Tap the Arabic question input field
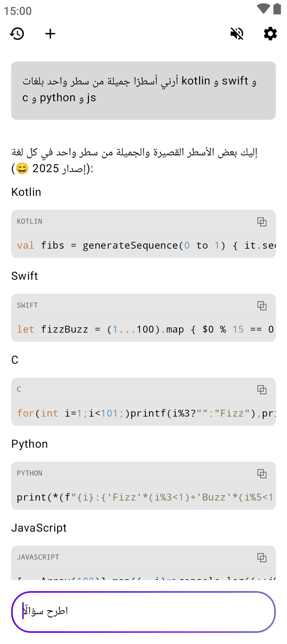Image resolution: width=287 pixels, height=644 pixels. [x=143, y=612]
